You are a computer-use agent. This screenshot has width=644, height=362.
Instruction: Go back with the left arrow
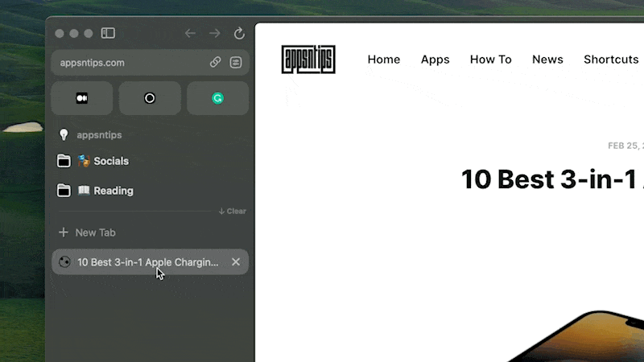(190, 33)
